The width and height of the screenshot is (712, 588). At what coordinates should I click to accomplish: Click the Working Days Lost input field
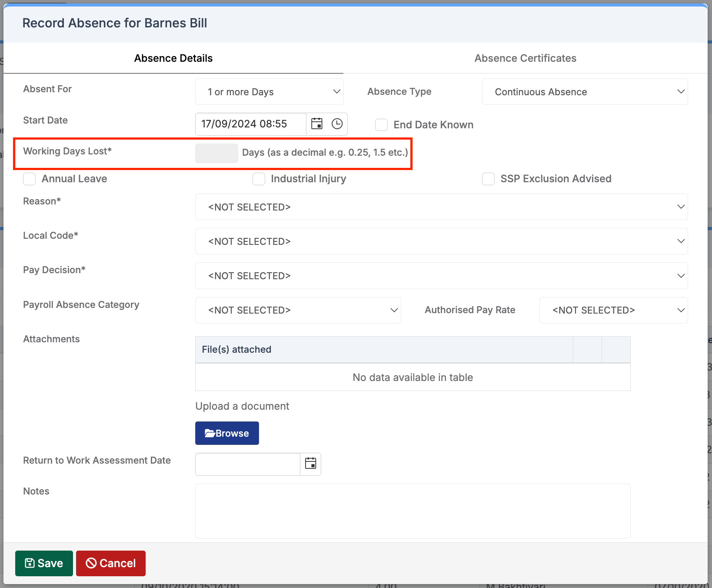[216, 153]
